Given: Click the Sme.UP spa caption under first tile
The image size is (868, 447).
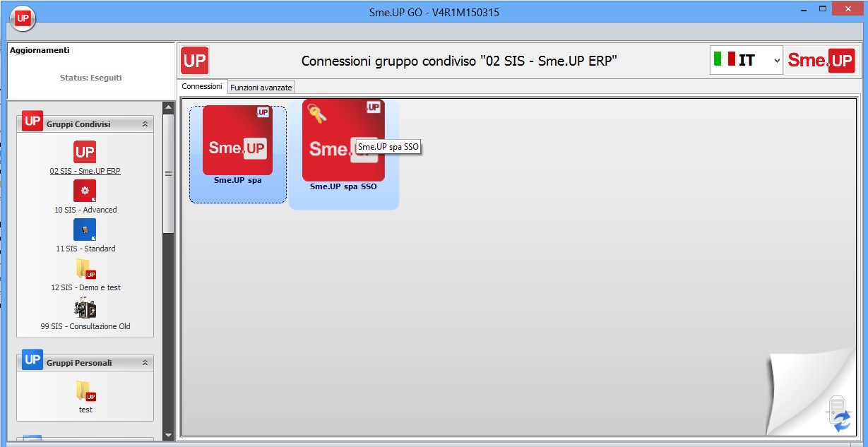Looking at the screenshot, I should coord(237,180).
